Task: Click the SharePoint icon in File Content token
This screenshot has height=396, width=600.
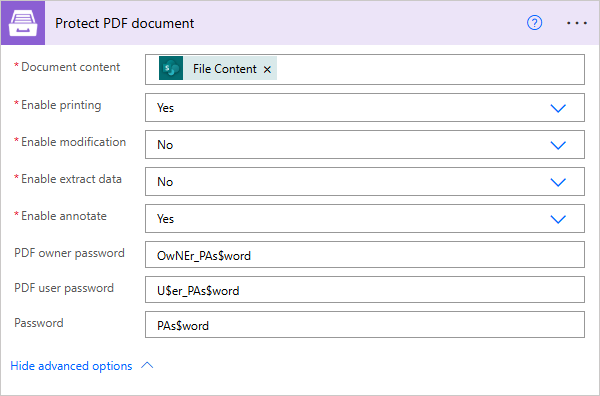Action: pyautogui.click(x=171, y=68)
